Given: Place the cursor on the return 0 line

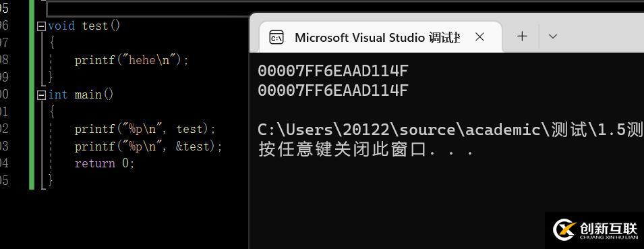Looking at the screenshot, I should [x=105, y=163].
